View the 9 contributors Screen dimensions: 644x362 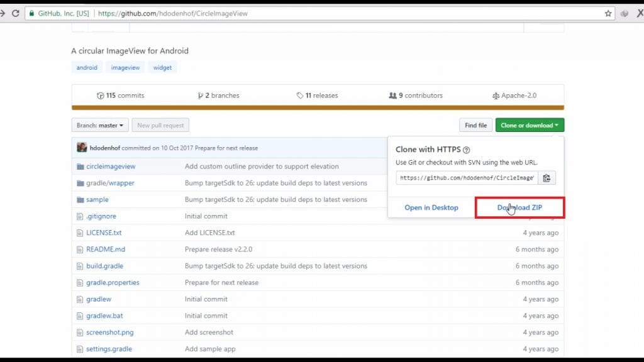point(416,96)
